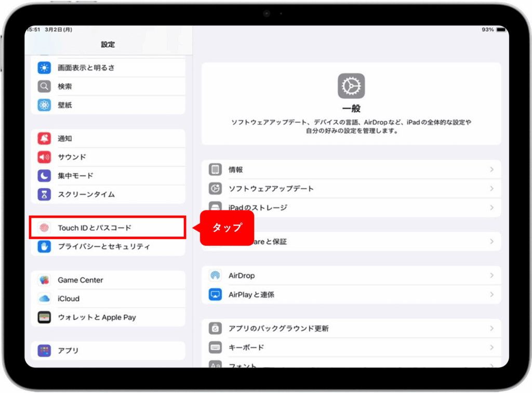
Task: Tap the Sound speaker icon
Action: pyautogui.click(x=44, y=157)
